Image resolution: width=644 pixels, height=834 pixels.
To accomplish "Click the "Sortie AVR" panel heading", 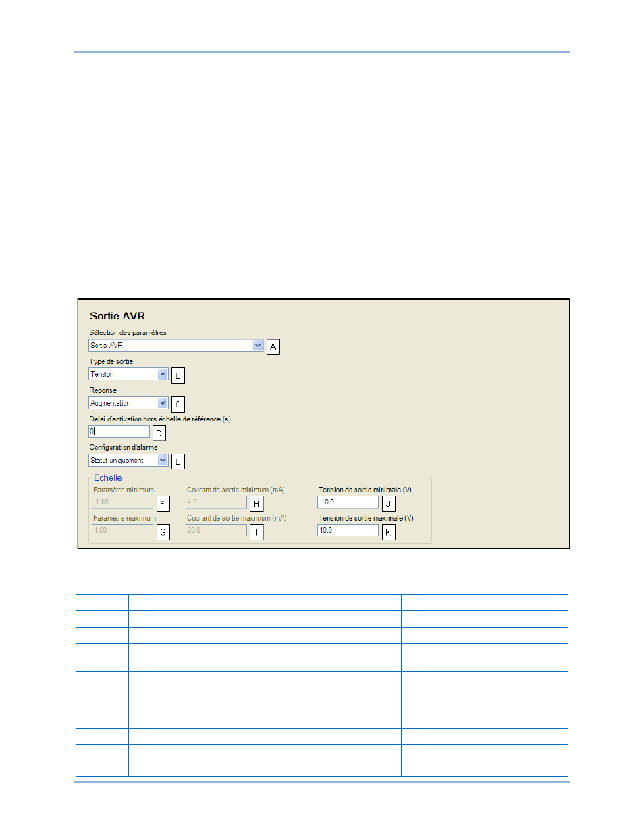I will (117, 316).
